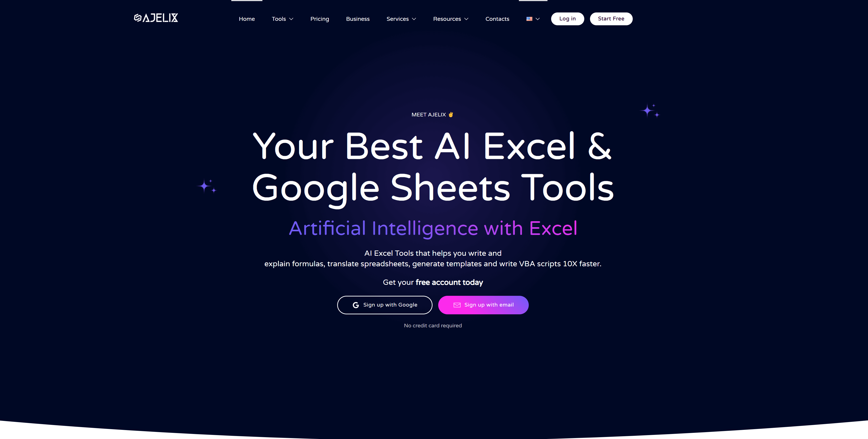Screen dimensions: 868x439
Task: Click the Start Free button
Action: 611,19
